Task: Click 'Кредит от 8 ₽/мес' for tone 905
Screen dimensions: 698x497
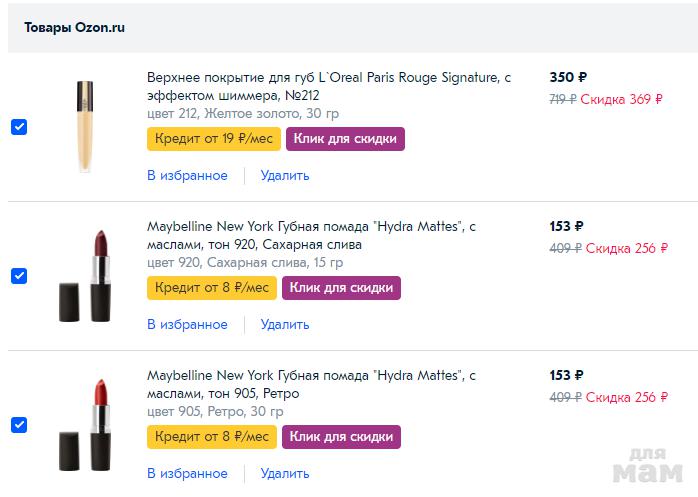Action: tap(212, 437)
